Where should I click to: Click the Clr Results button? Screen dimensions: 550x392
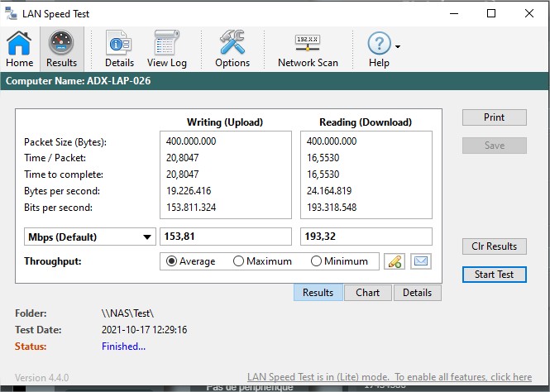[494, 246]
